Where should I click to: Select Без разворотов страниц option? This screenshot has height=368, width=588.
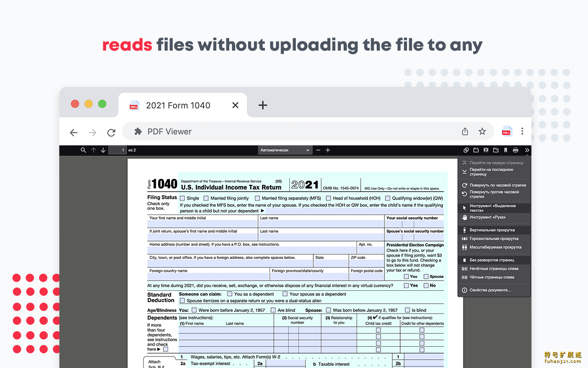[x=494, y=260]
